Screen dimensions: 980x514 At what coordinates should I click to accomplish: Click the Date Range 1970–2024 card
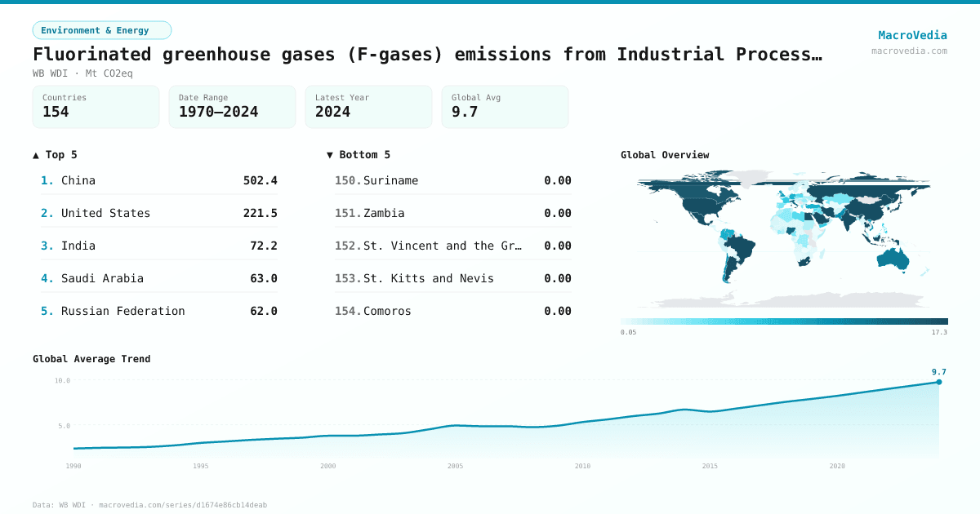[232, 107]
